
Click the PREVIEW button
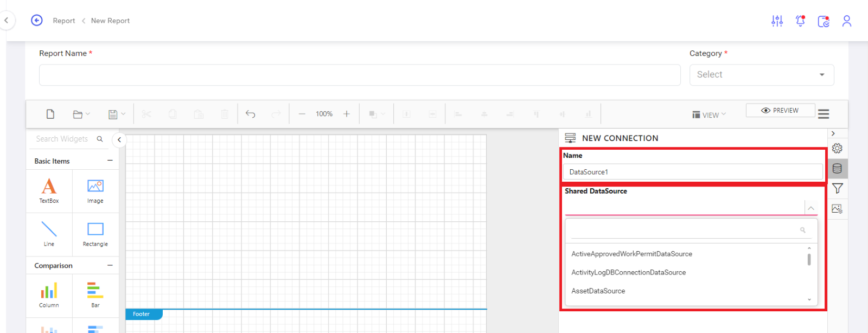(x=780, y=110)
